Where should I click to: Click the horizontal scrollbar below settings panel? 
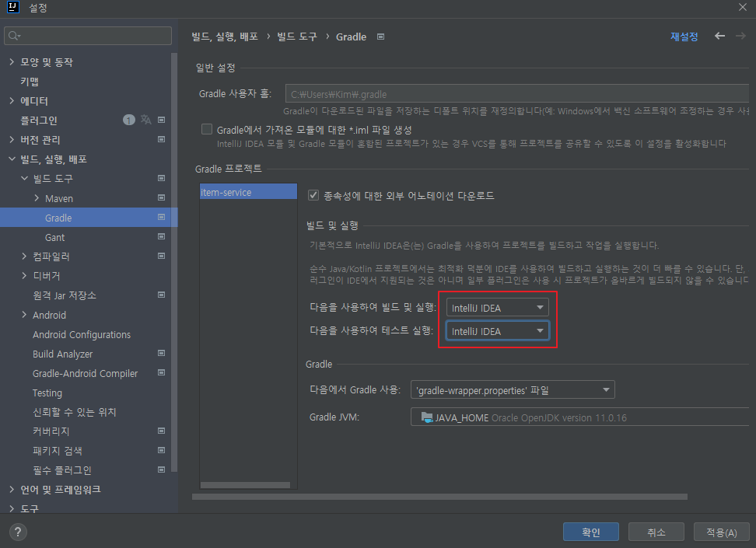(439, 497)
